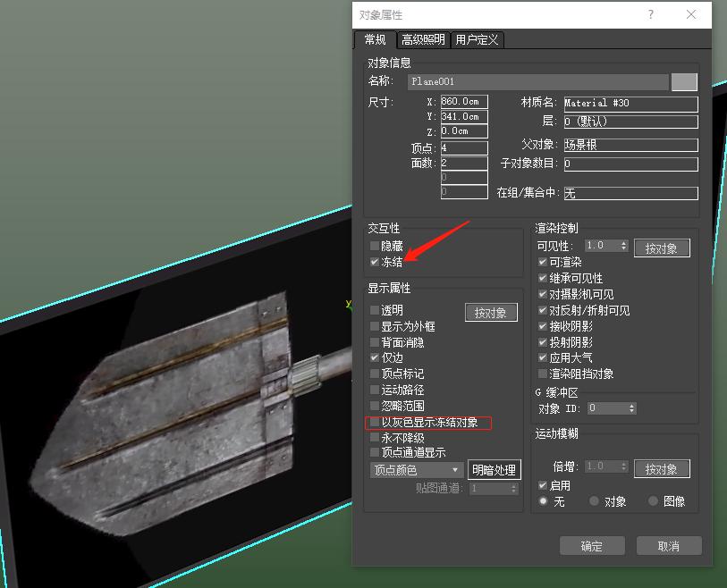Enable 以灰色显示冻结对象 option
This screenshot has height=588, width=727.
click(374, 423)
